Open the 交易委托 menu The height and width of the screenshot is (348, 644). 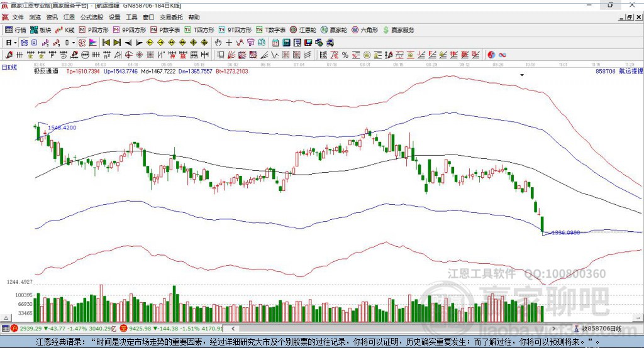(x=171, y=17)
